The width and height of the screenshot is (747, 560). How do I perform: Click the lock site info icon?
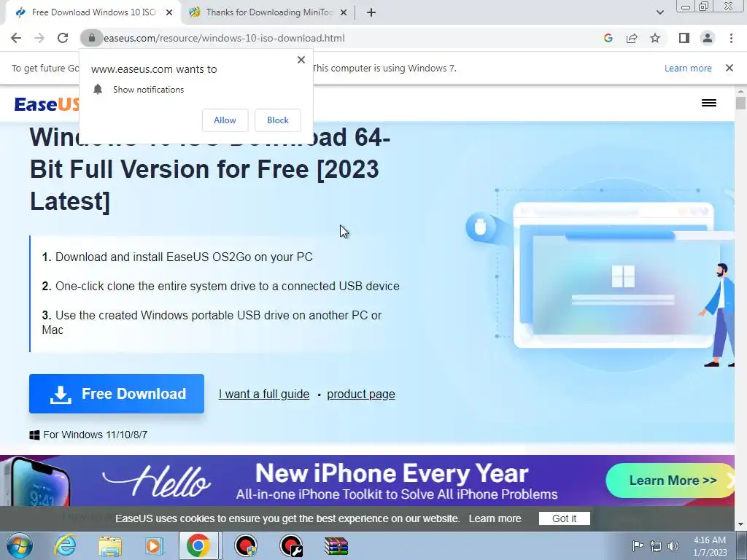click(92, 38)
